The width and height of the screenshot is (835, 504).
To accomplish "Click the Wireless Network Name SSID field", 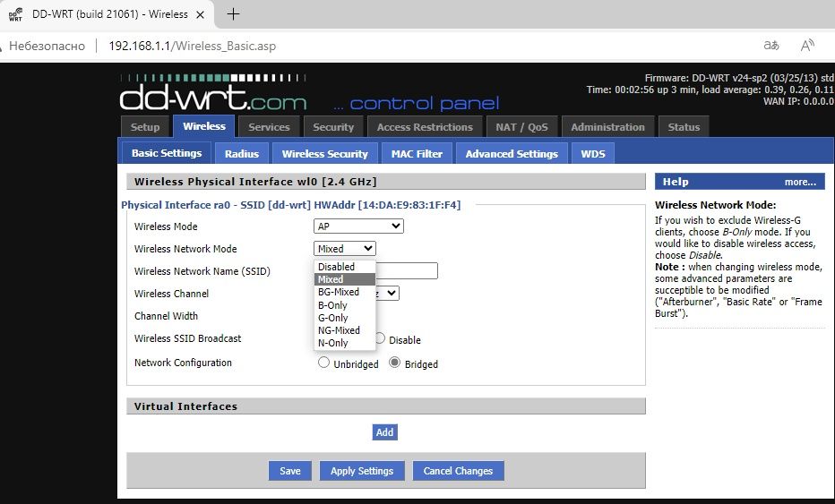I will (407, 271).
